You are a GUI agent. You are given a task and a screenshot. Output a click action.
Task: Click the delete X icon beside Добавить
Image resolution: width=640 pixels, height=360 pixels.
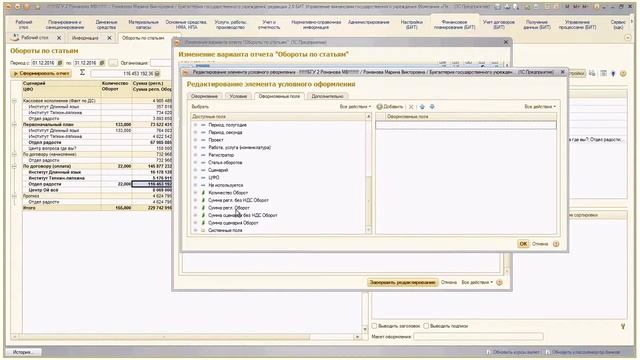pyautogui.click(x=411, y=107)
